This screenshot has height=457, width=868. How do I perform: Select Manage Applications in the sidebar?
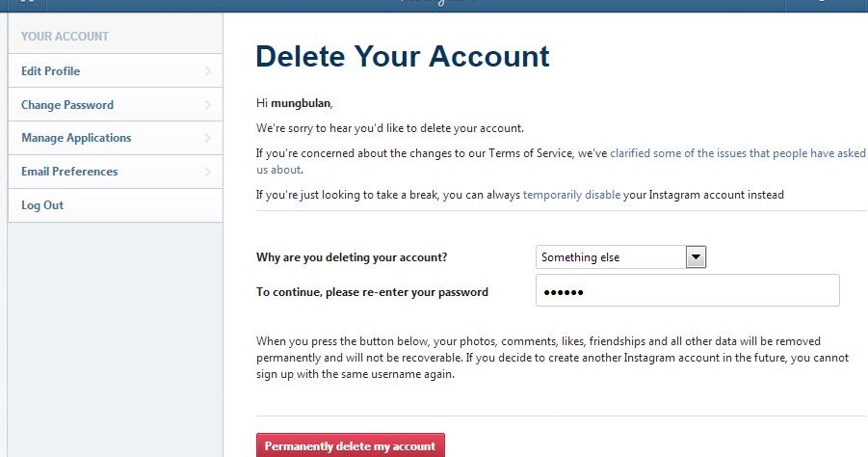(x=76, y=138)
